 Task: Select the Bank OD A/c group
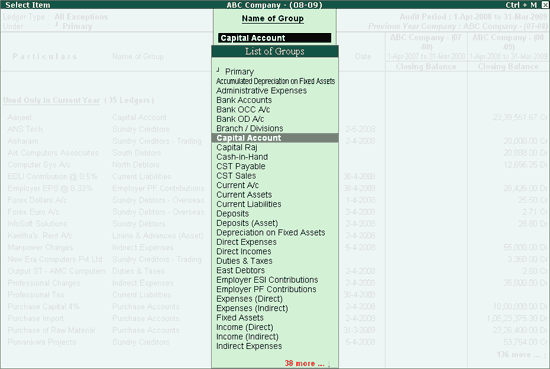(240, 119)
